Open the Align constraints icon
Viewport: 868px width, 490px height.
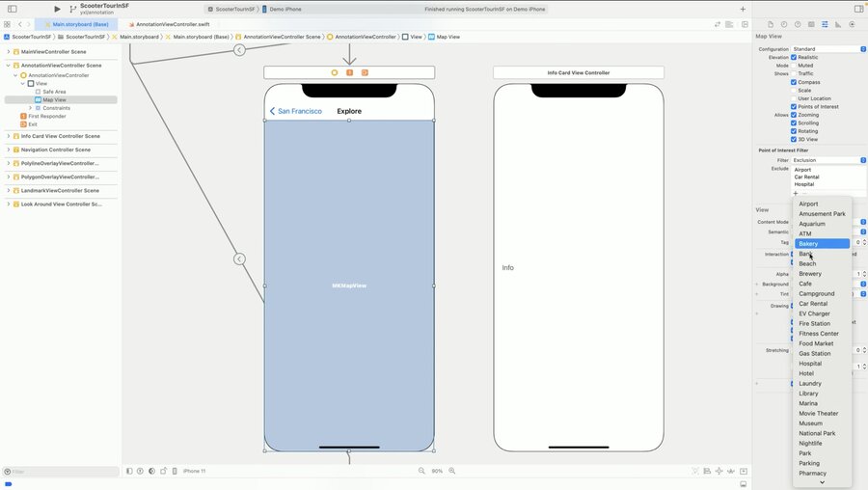(707, 471)
